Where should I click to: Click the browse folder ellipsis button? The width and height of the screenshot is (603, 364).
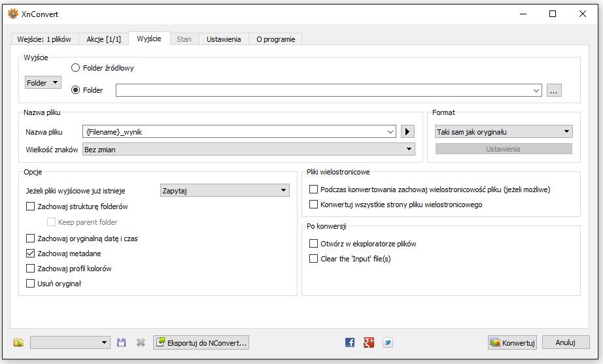tap(554, 90)
